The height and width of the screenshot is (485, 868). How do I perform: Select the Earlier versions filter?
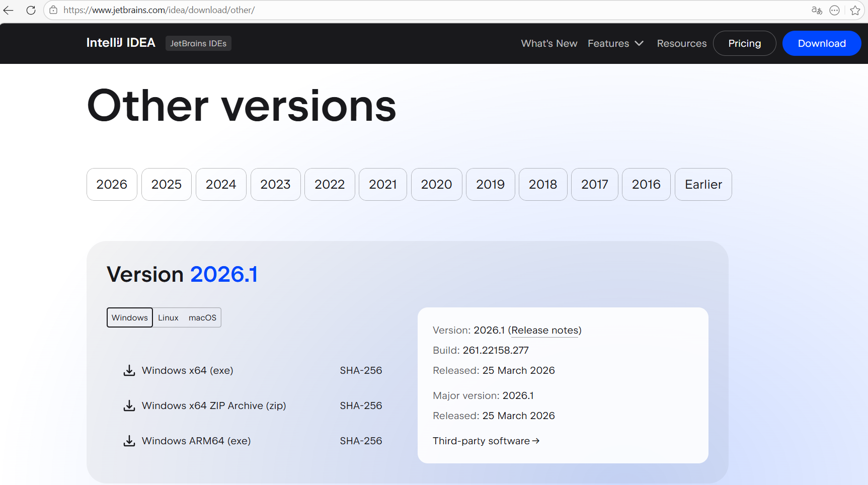pos(703,184)
